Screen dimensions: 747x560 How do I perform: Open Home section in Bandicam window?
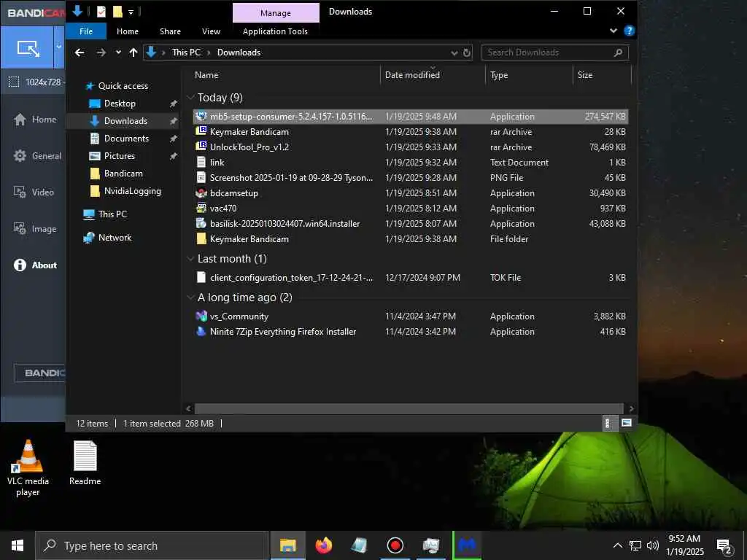tap(35, 120)
